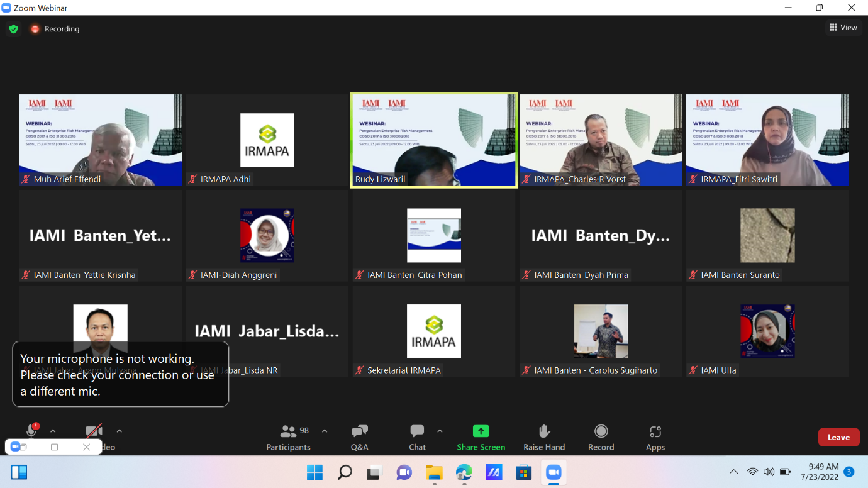Raise your hand in the webinar
Screen dimensions: 868x488
point(544,438)
